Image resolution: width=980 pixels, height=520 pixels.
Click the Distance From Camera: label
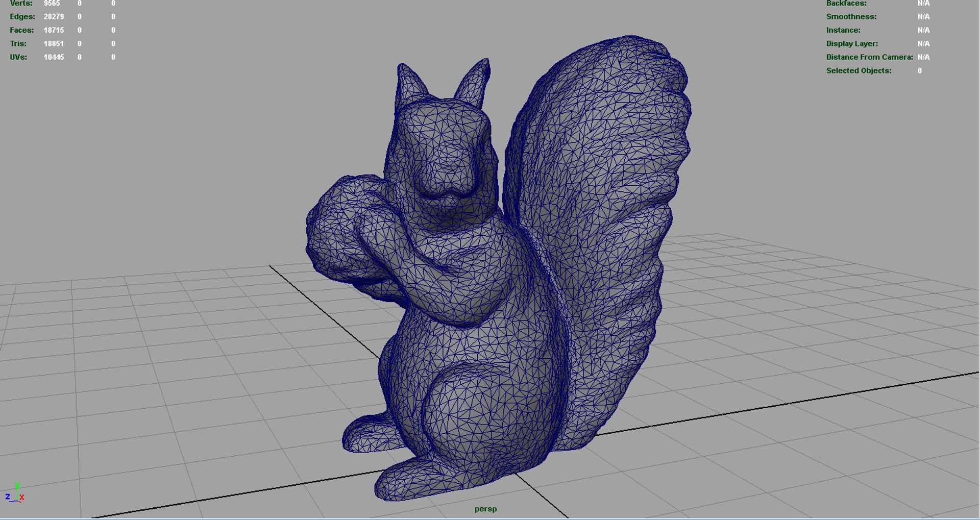coord(869,57)
